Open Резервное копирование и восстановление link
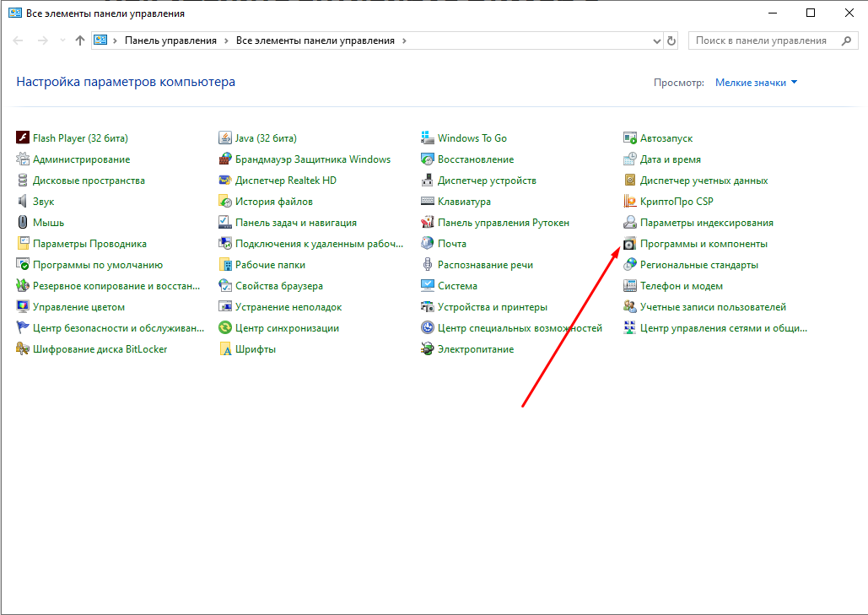The image size is (868, 615). pyautogui.click(x=116, y=286)
